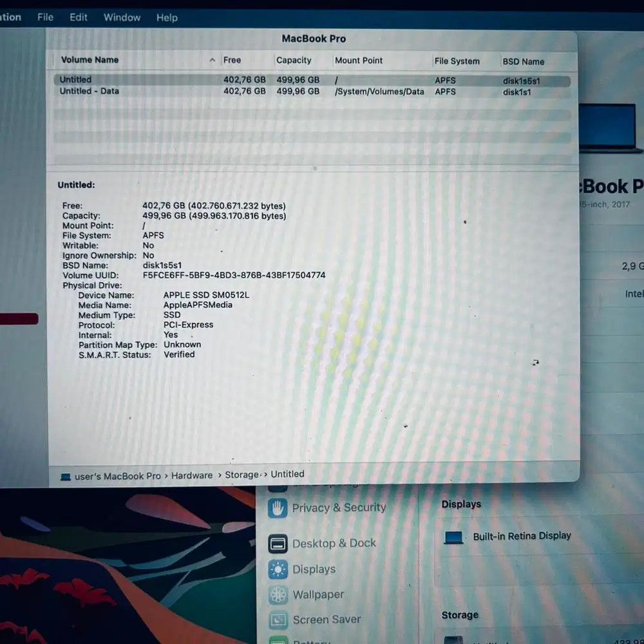The height and width of the screenshot is (644, 644).
Task: Click Hardware in the path bar
Action: pos(192,475)
